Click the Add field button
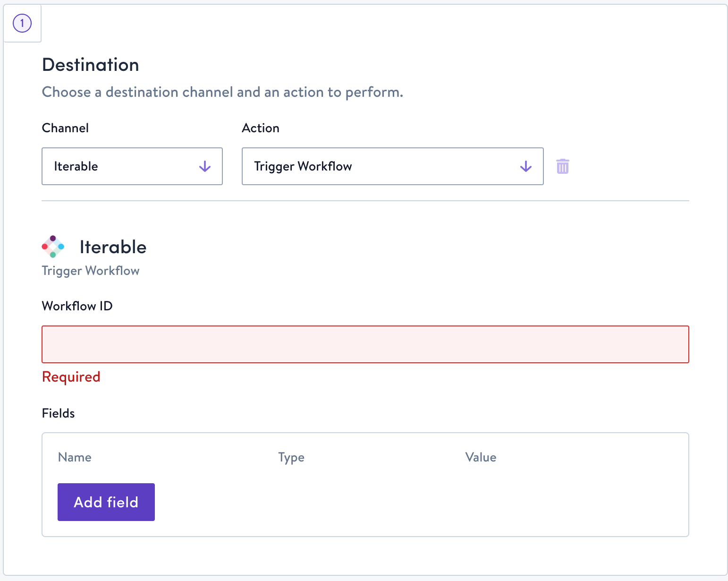728x581 pixels. coord(106,502)
